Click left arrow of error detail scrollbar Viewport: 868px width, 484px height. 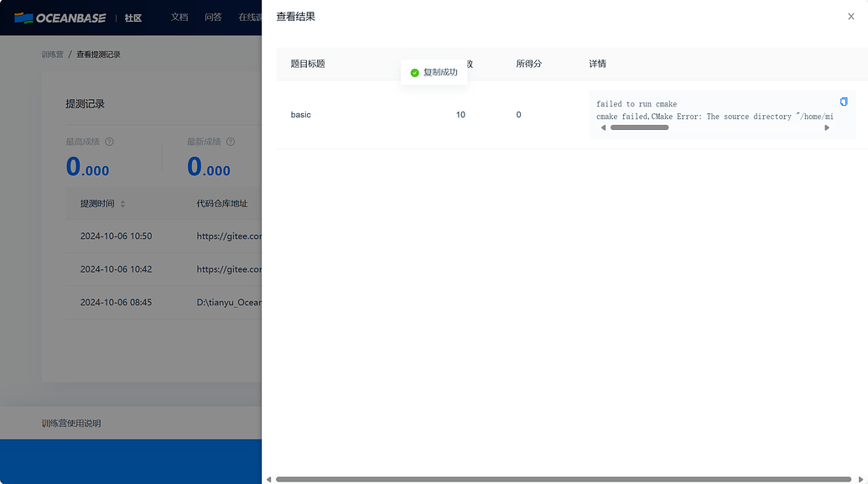pyautogui.click(x=603, y=128)
